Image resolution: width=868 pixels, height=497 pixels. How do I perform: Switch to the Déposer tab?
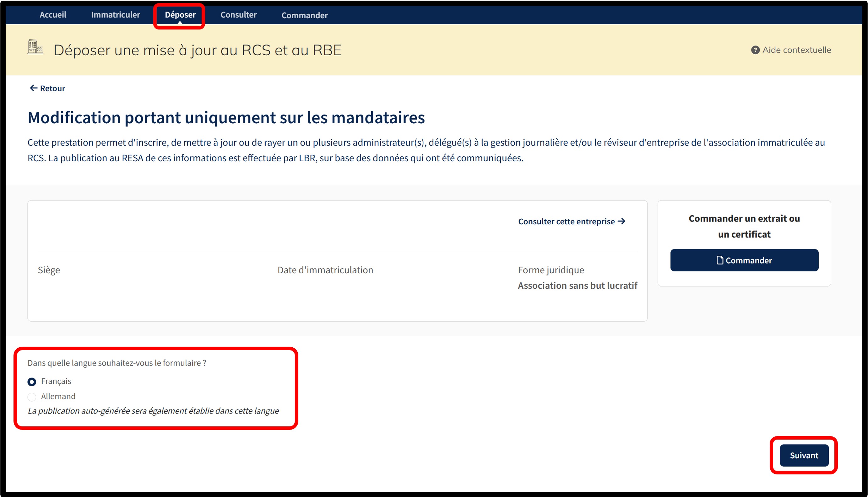180,15
